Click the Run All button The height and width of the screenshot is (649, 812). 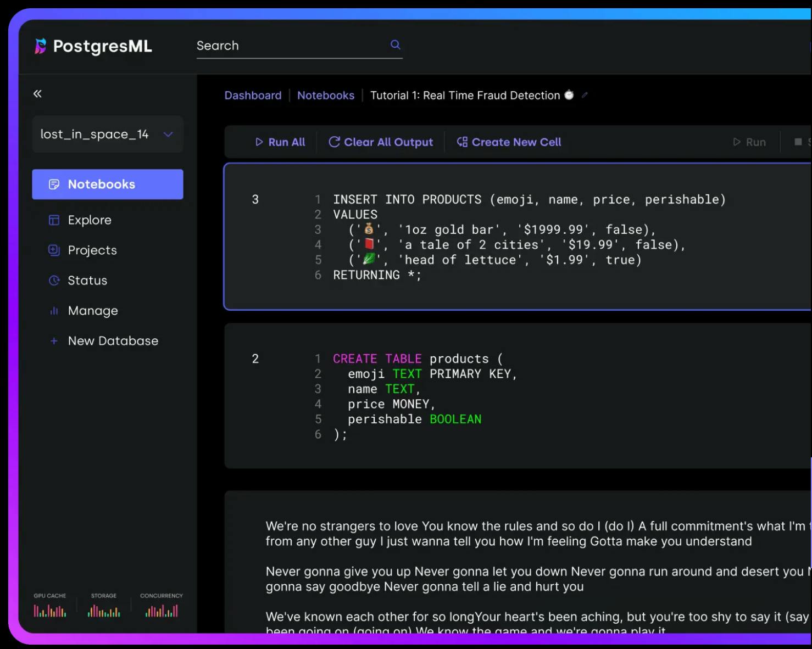click(x=280, y=142)
